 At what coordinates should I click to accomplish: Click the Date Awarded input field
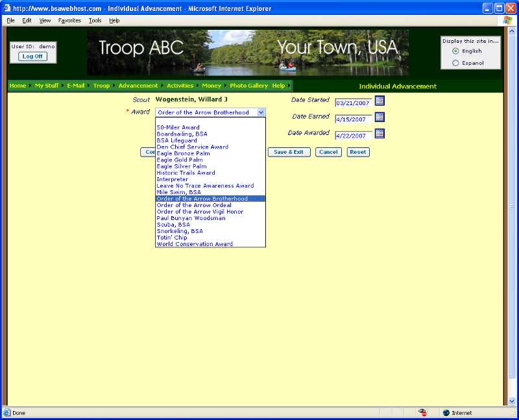pos(354,136)
